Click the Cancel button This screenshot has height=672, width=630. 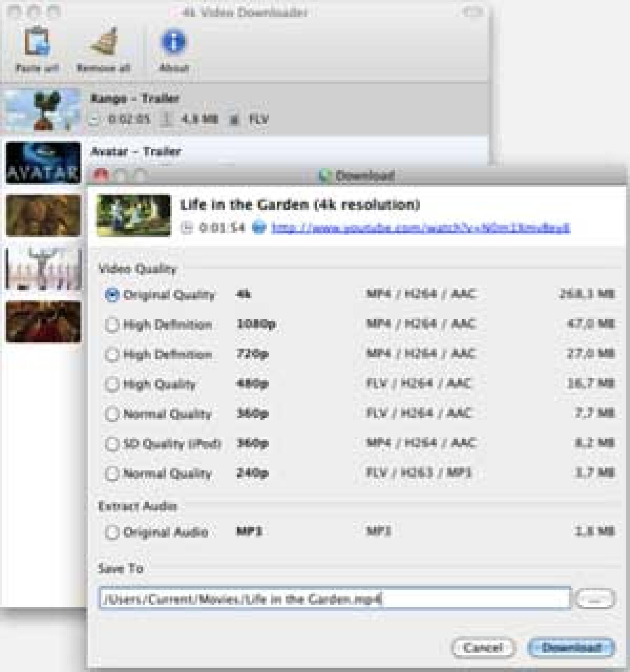(483, 647)
